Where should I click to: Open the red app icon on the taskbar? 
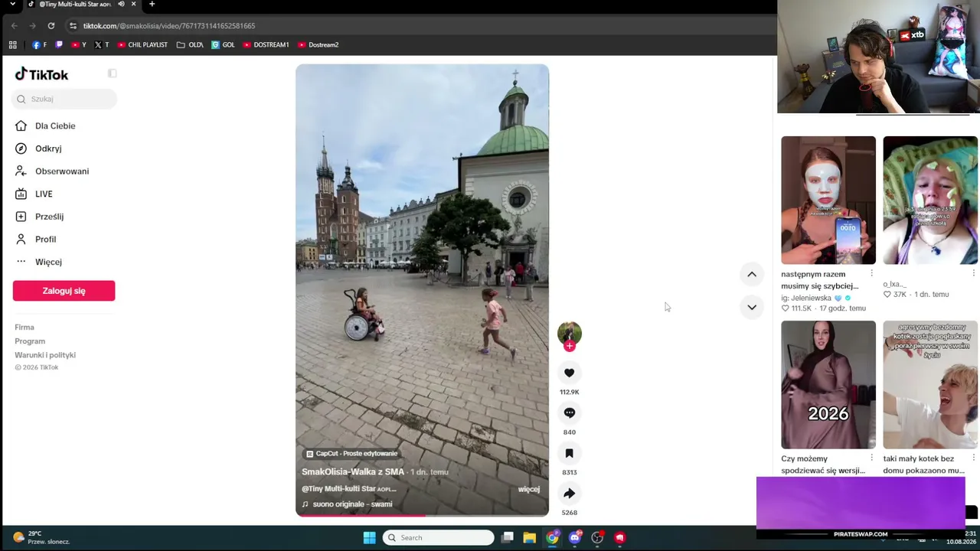pyautogui.click(x=620, y=538)
